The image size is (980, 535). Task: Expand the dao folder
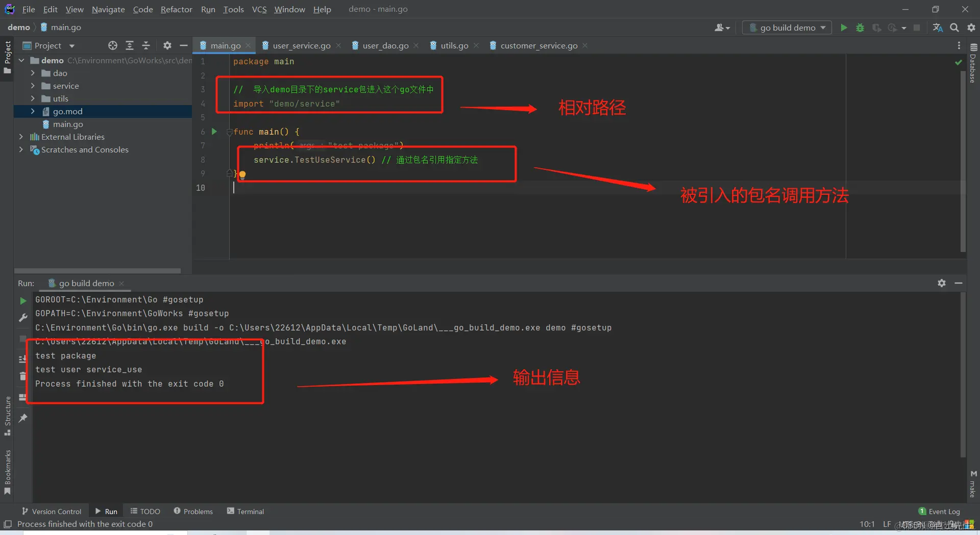(x=33, y=73)
